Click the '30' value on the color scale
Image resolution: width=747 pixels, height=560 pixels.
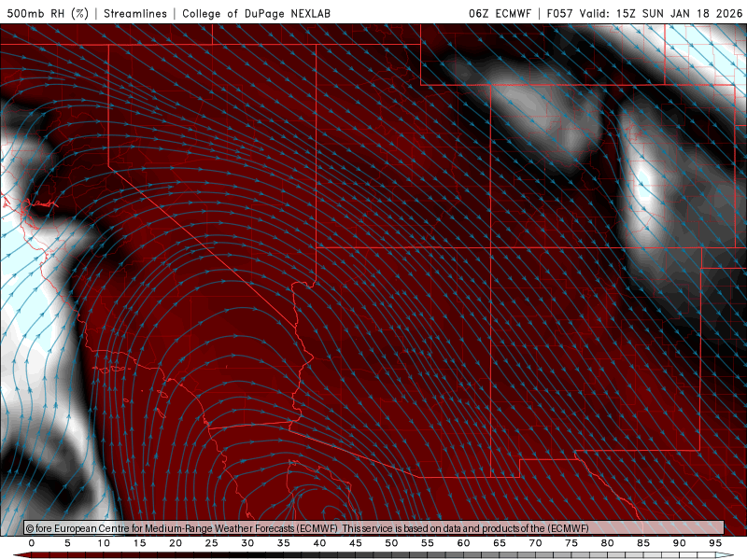click(x=247, y=543)
